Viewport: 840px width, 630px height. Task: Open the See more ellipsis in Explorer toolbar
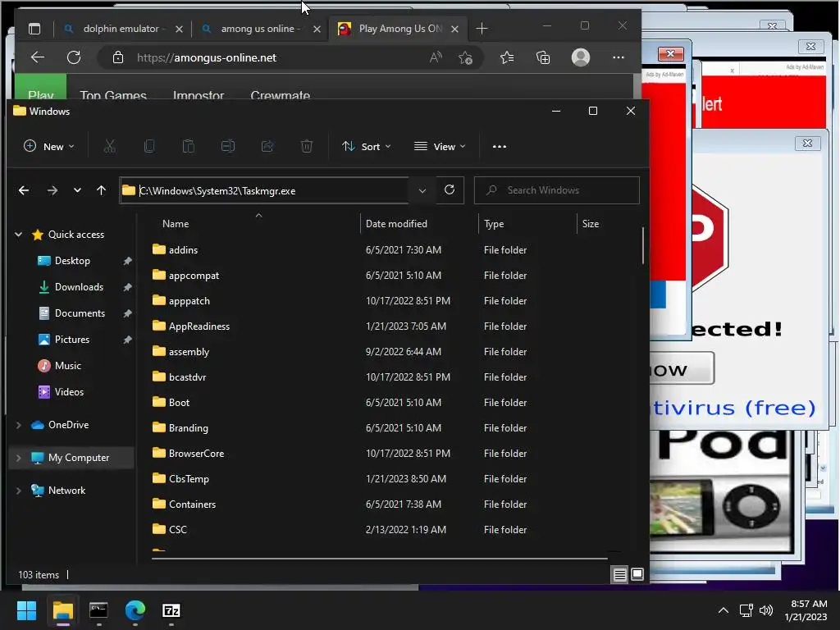coord(500,146)
